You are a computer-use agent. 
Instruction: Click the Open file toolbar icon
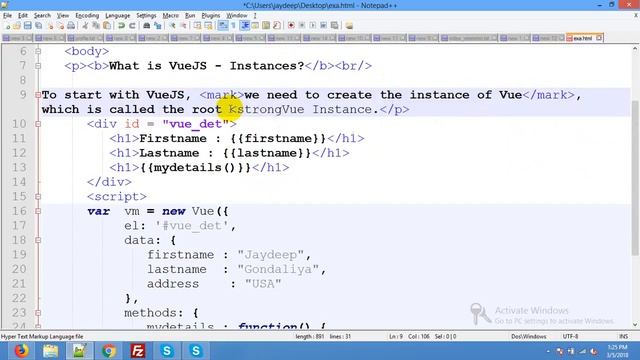(17, 26)
